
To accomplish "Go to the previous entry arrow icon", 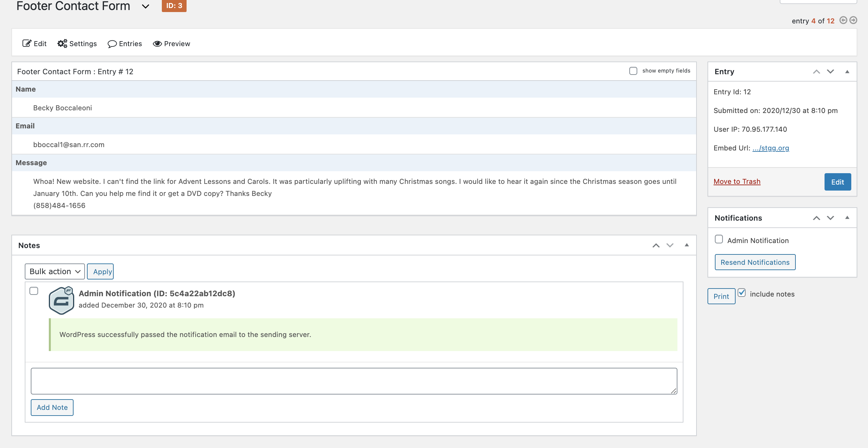I will tap(843, 20).
